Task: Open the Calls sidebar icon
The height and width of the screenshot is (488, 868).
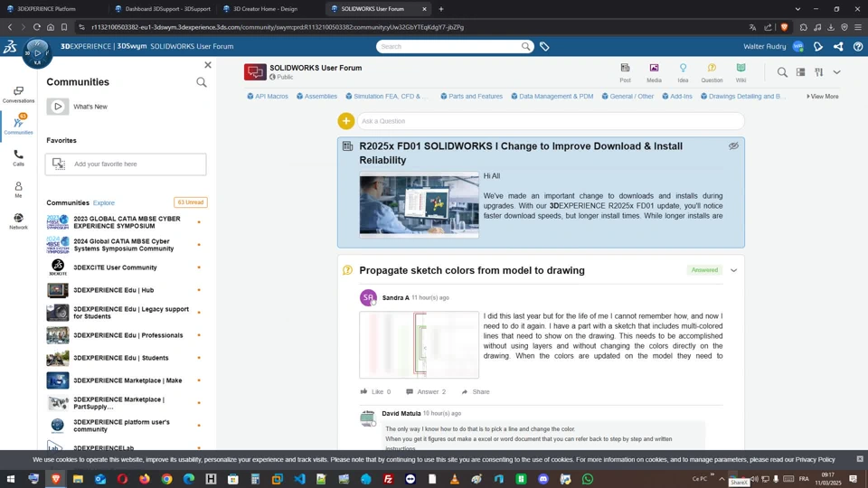Action: click(18, 157)
